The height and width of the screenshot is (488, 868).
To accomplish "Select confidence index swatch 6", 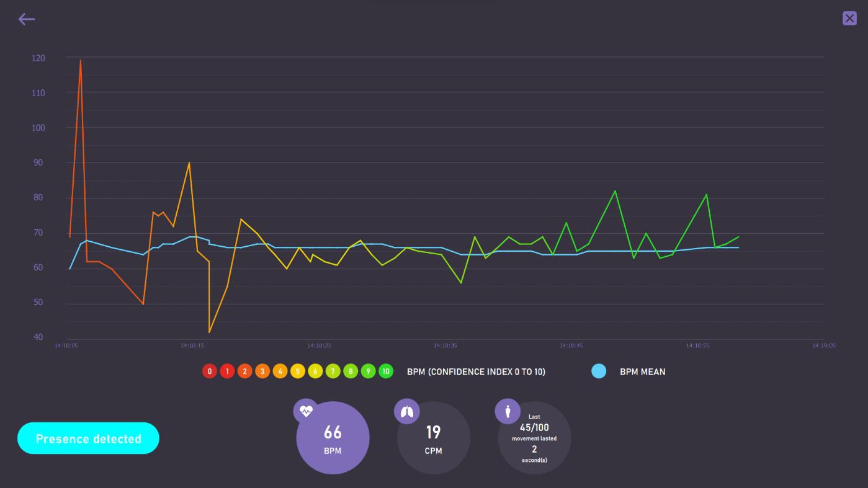I will (x=315, y=371).
